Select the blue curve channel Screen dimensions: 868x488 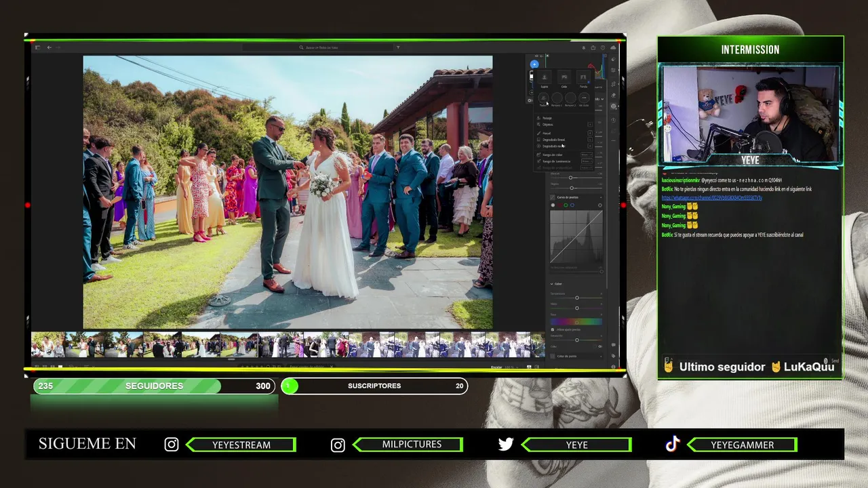pyautogui.click(x=572, y=205)
